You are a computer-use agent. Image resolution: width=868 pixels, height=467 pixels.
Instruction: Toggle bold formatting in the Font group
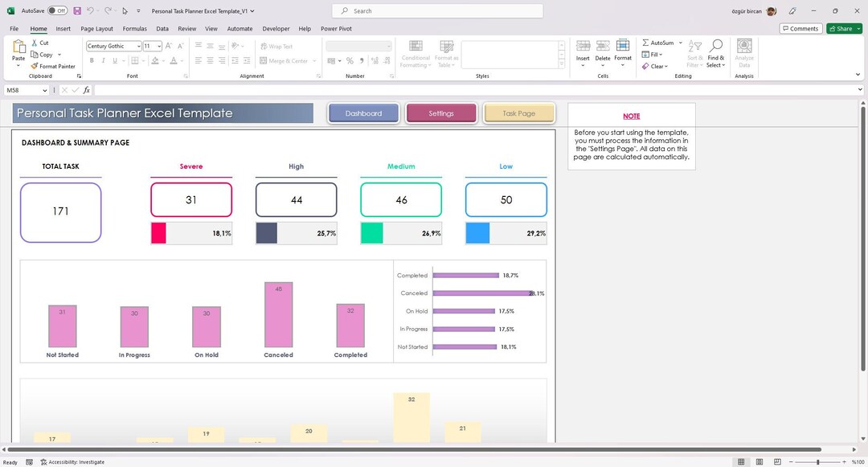pyautogui.click(x=92, y=60)
